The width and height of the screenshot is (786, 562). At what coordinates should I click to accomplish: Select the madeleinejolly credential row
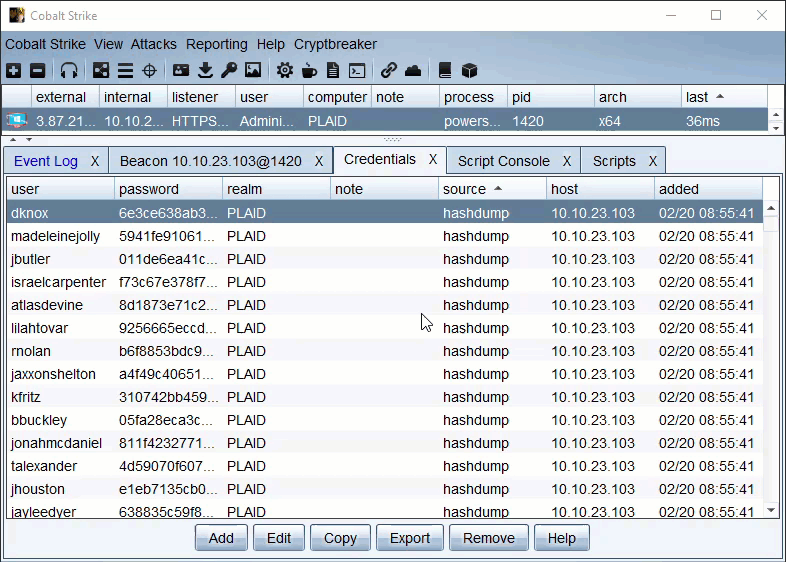pos(384,236)
